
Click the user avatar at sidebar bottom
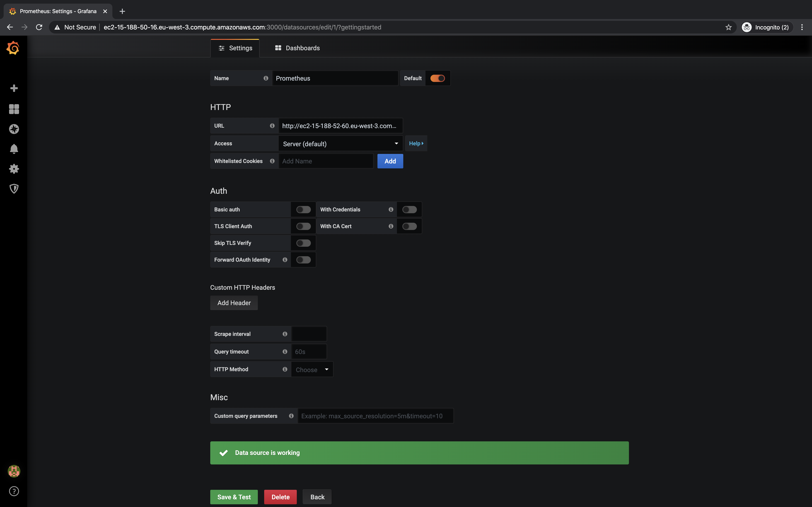[14, 471]
